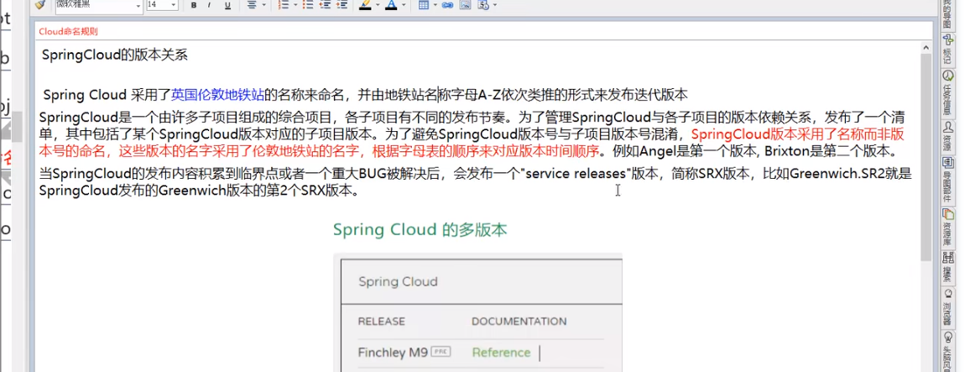Open the 任务信息 side panel tab
Image resolution: width=980 pixels, height=372 pixels.
[947, 92]
